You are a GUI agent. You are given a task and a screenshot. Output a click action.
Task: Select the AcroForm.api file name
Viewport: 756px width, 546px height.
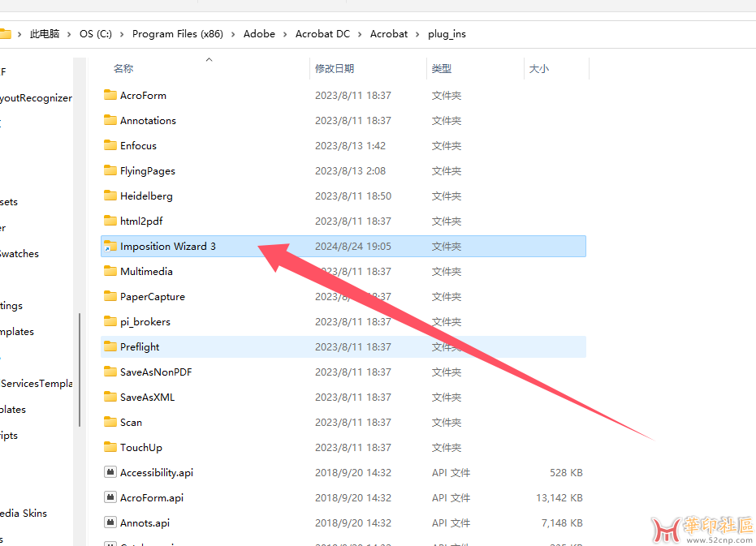tap(151, 497)
